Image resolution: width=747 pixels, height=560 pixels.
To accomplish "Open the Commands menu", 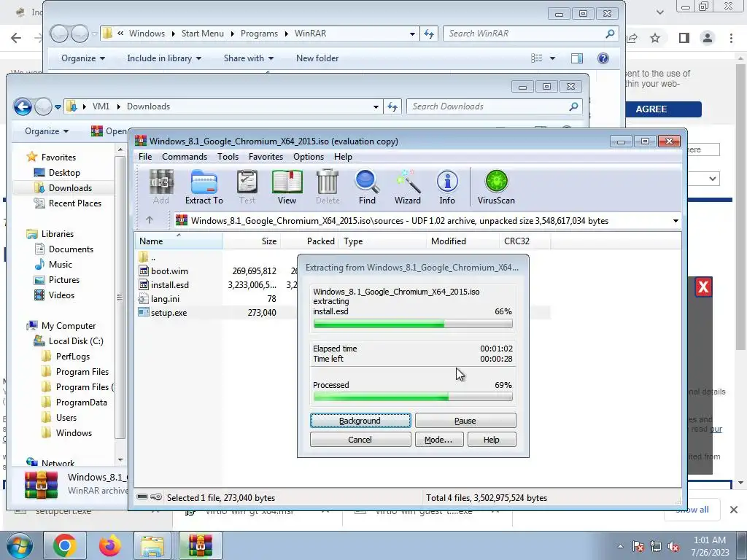I will [185, 157].
